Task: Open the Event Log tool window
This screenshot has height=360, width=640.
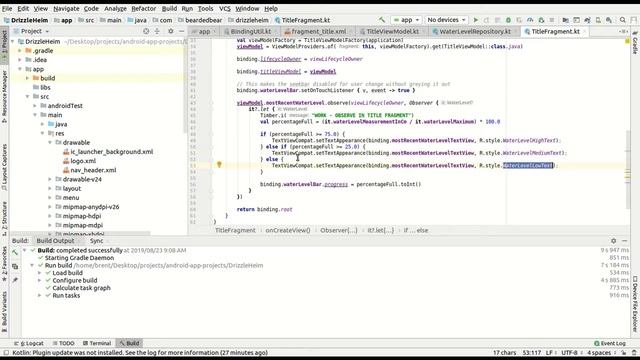Action: click(610, 343)
